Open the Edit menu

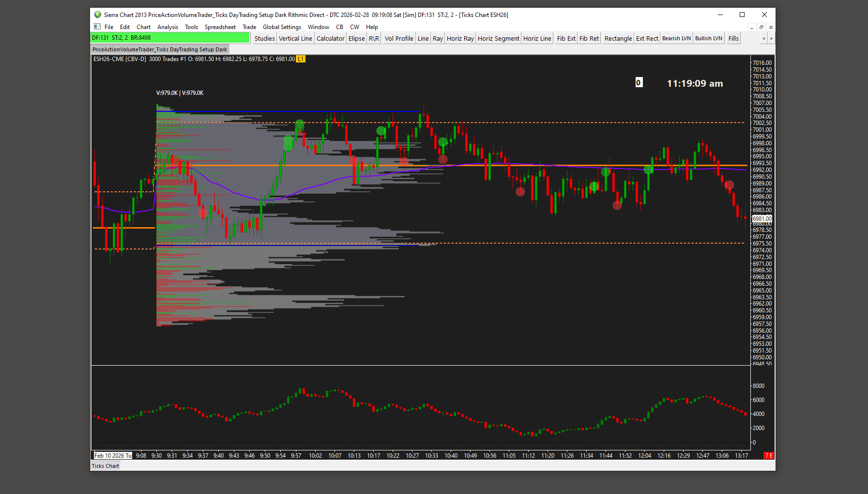pyautogui.click(x=125, y=27)
